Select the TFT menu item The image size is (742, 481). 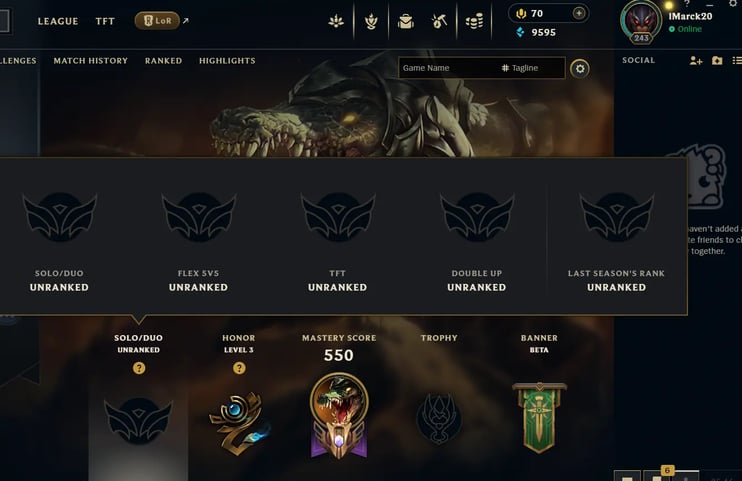tap(105, 21)
